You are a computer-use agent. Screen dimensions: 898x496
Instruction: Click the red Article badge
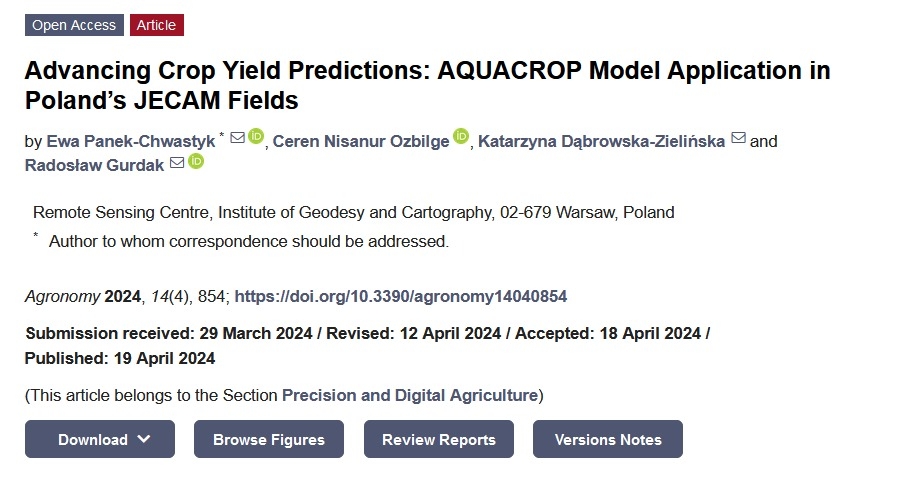[156, 25]
